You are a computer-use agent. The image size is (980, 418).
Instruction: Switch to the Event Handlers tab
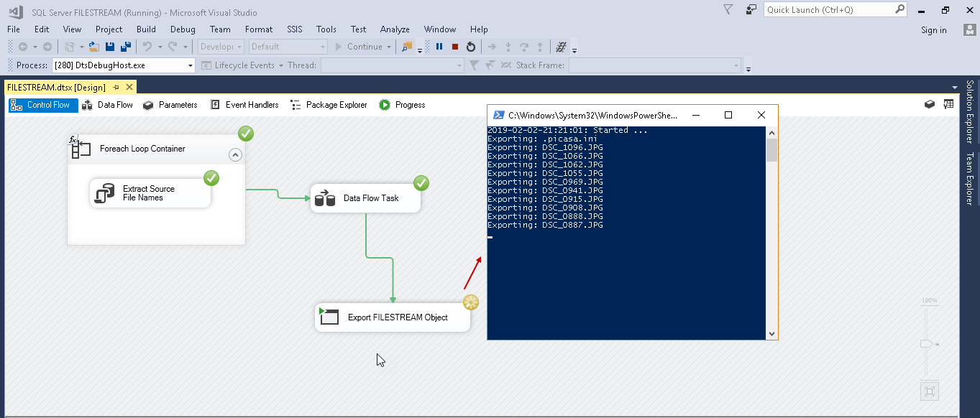(244, 105)
